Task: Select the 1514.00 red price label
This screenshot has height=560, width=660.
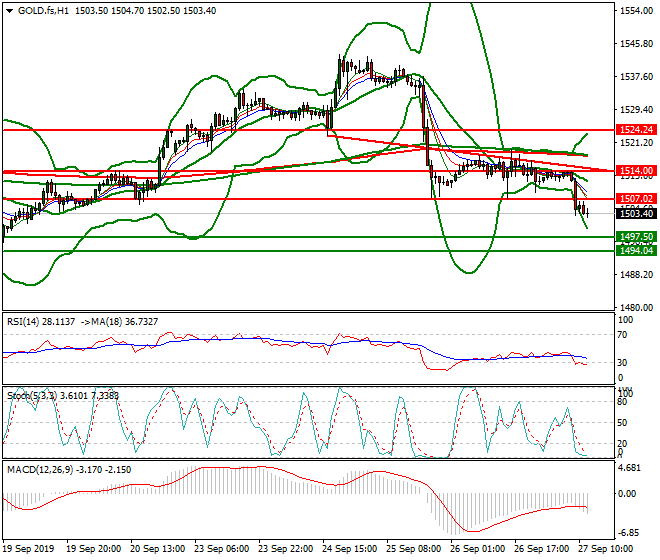Action: point(636,171)
